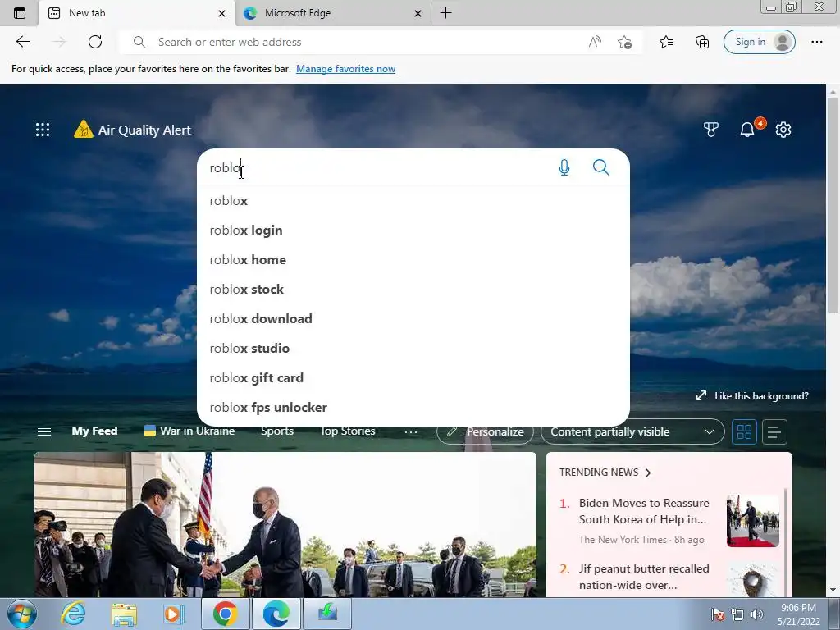This screenshot has height=630, width=840.
Task: Go back with the back arrow
Action: point(22,42)
